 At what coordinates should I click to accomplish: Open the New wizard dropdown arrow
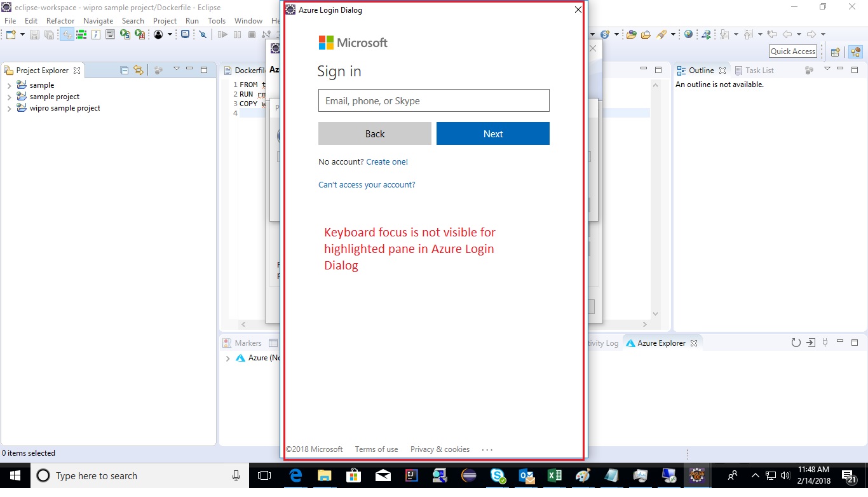[x=21, y=34]
